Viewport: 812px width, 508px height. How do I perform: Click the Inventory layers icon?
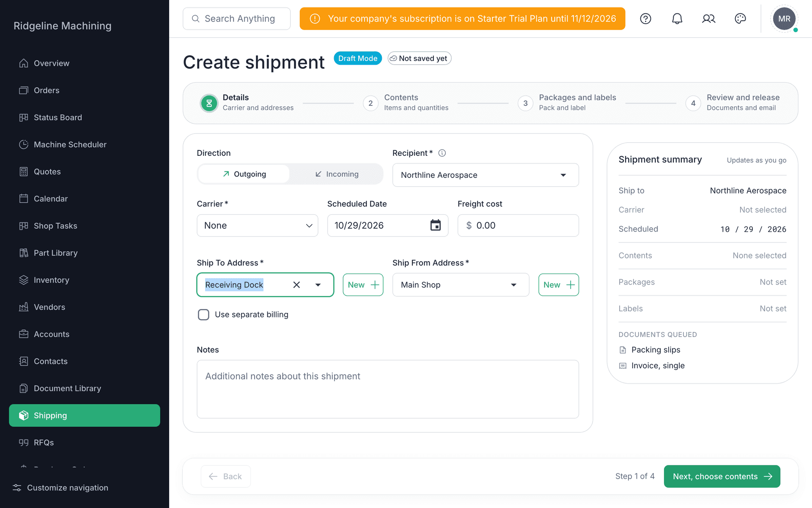coord(24,280)
